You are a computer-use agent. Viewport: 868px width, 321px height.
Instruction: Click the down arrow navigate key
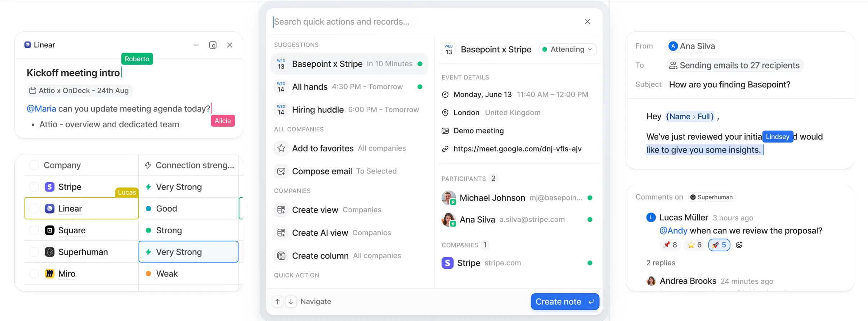click(291, 302)
